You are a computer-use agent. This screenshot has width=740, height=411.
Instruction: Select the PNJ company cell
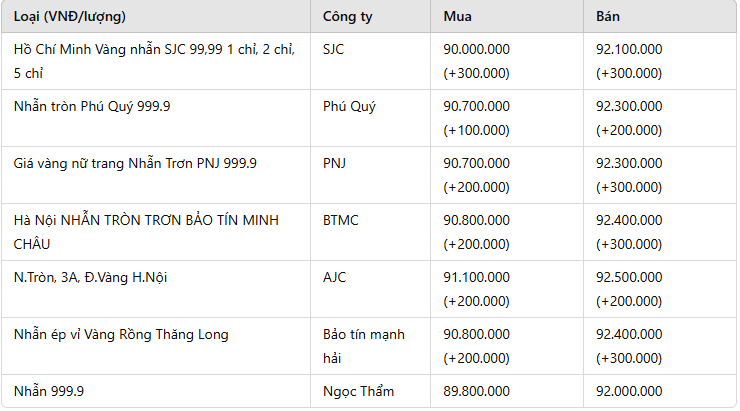[335, 162]
